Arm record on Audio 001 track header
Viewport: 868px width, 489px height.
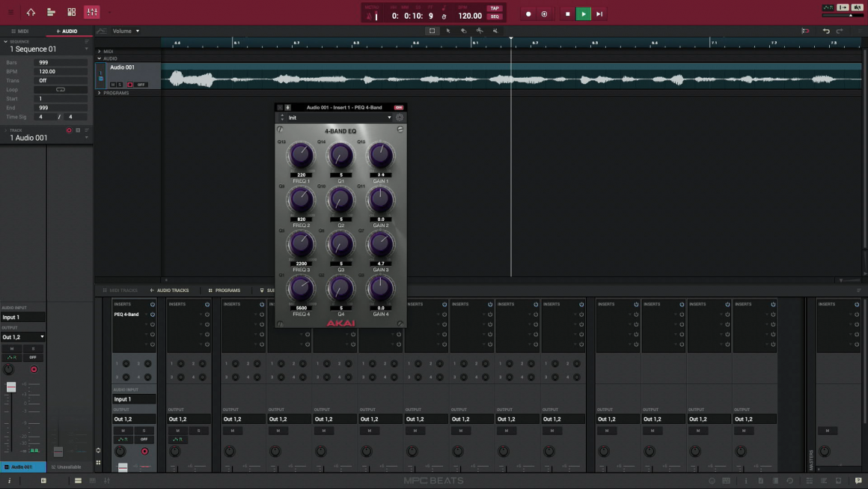pos(129,85)
